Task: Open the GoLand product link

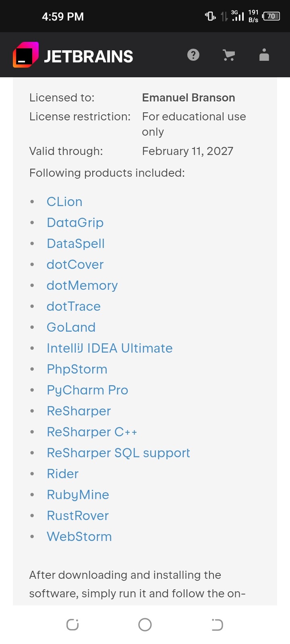Action: coord(71,327)
